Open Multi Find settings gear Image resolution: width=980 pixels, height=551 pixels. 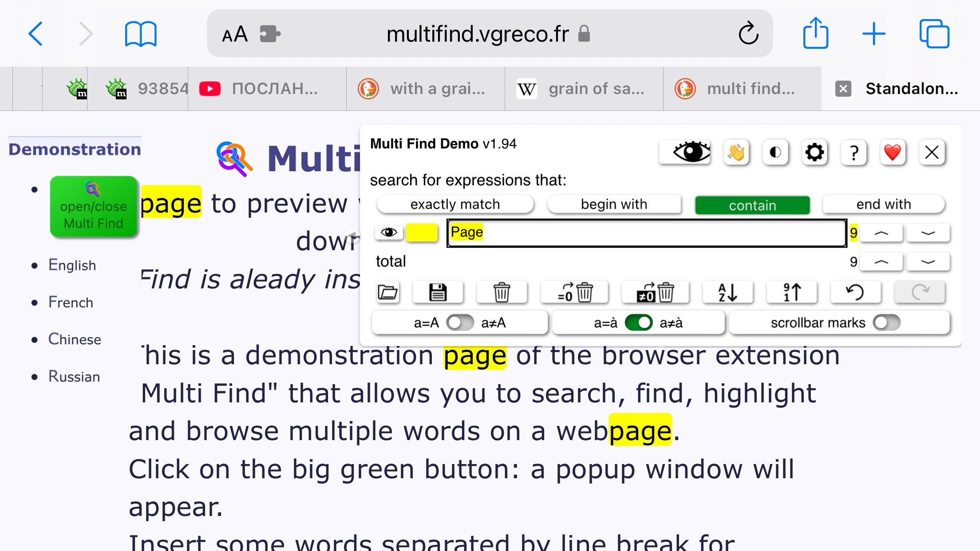pos(814,153)
